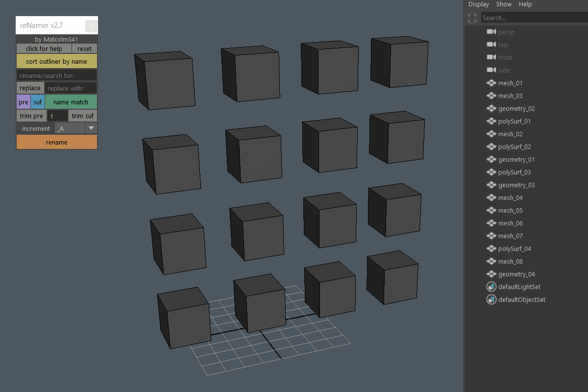Click mesh icon beside polySurf_01

pos(491,121)
